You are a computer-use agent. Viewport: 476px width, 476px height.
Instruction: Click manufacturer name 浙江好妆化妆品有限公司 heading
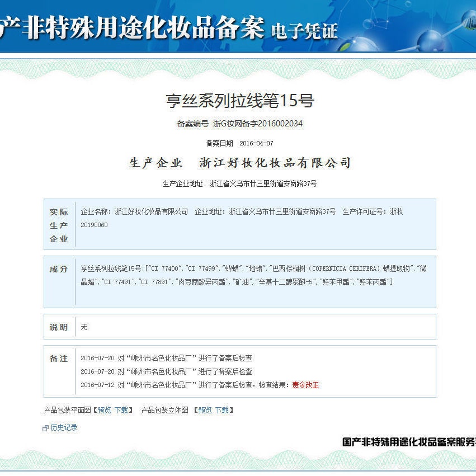[275, 163]
